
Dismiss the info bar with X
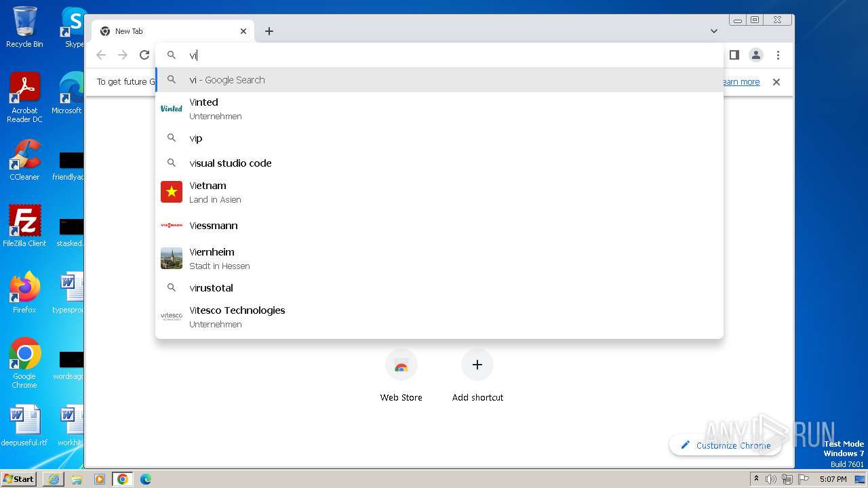pos(776,81)
